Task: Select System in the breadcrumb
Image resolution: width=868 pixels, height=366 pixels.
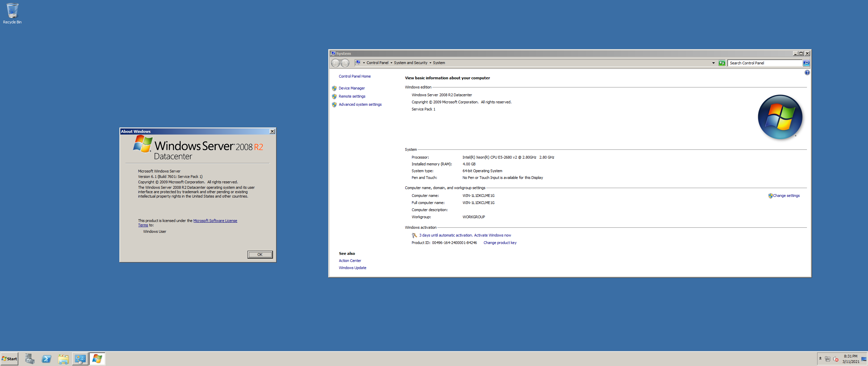Action: 439,63
